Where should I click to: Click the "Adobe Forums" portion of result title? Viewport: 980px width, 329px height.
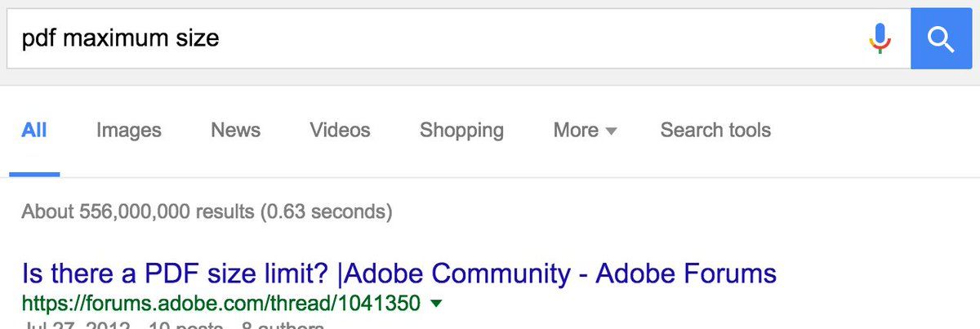(x=686, y=273)
